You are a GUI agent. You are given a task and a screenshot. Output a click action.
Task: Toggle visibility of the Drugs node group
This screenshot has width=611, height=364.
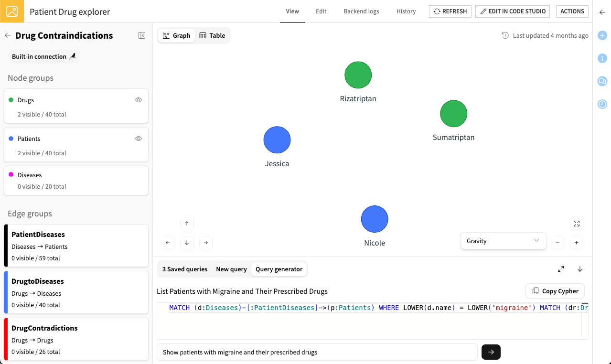(138, 99)
